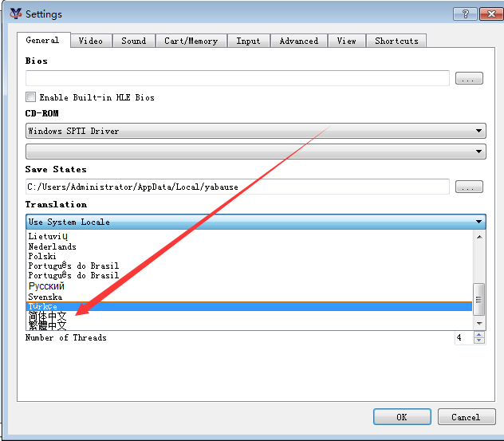This screenshot has height=441, width=504.
Task: Collapse the Use System Locale dropdown
Action: tap(255, 222)
